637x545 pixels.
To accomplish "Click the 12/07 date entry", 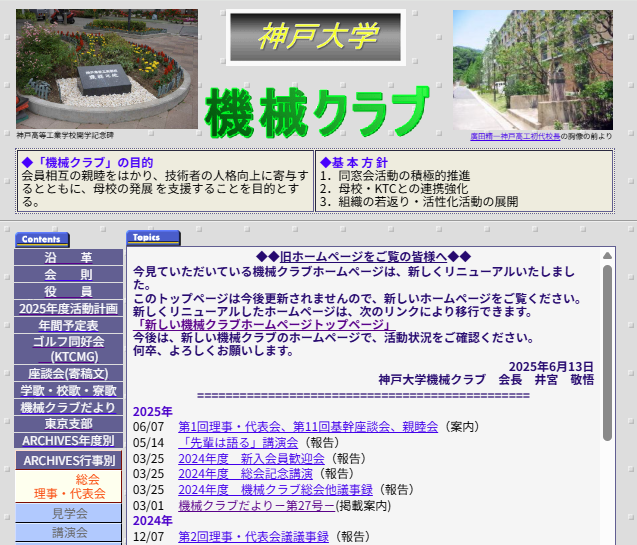I will [x=148, y=536].
